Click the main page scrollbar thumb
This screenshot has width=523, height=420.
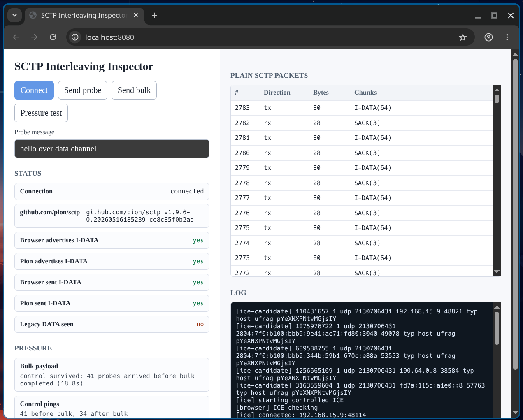tap(515, 214)
